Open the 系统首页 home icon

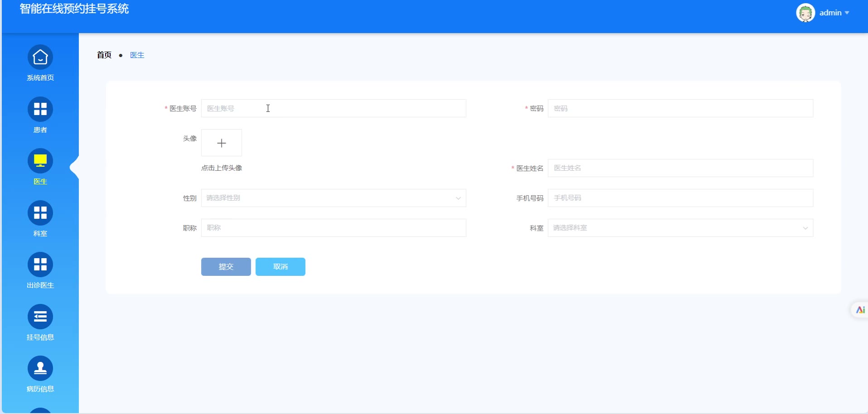click(x=40, y=57)
